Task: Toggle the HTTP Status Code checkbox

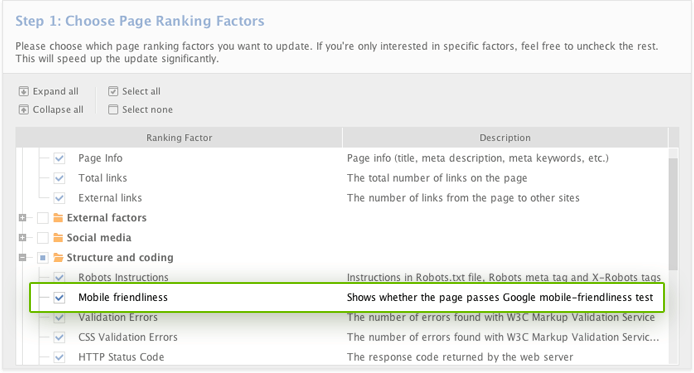Action: [59, 357]
